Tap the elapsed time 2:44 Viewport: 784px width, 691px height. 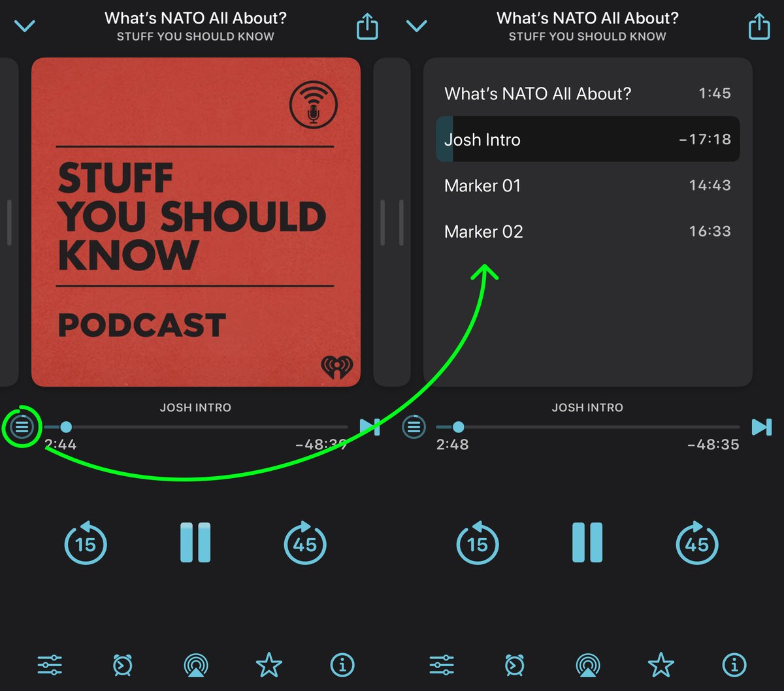61,445
